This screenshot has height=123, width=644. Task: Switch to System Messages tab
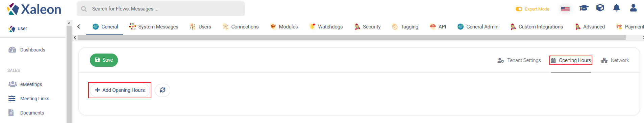pos(154,27)
